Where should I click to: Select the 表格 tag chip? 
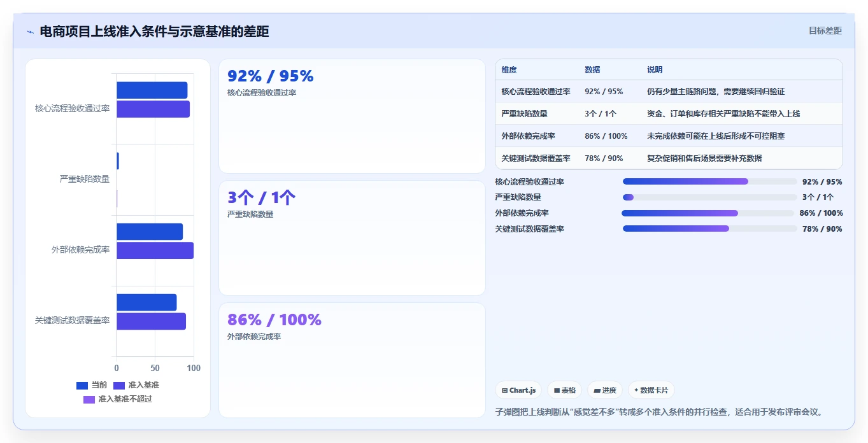[x=564, y=390]
